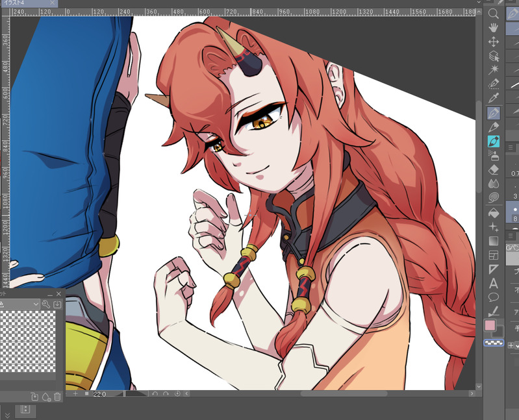Expand bottom-left panel double chevron
This screenshot has width=519, height=420.
7,415
